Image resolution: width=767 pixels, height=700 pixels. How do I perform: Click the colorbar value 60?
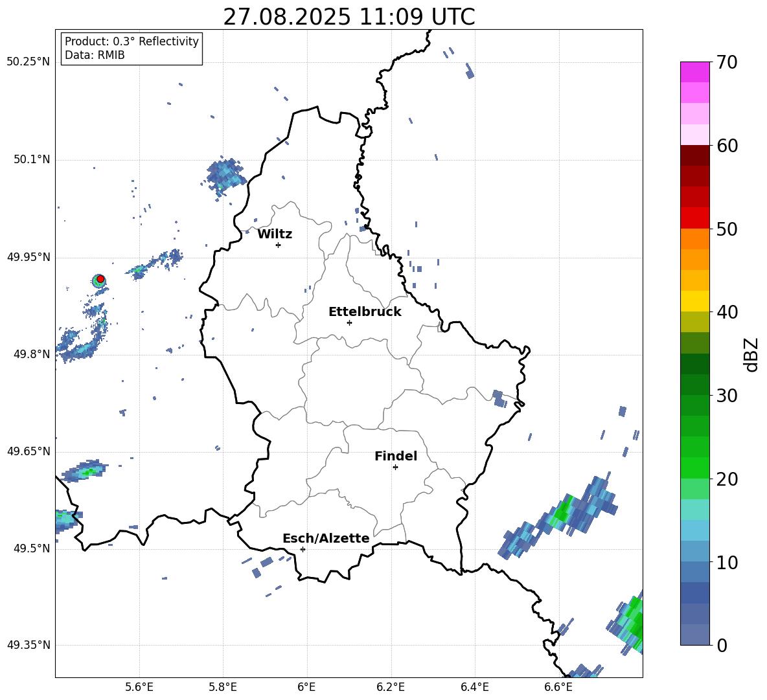pos(727,146)
